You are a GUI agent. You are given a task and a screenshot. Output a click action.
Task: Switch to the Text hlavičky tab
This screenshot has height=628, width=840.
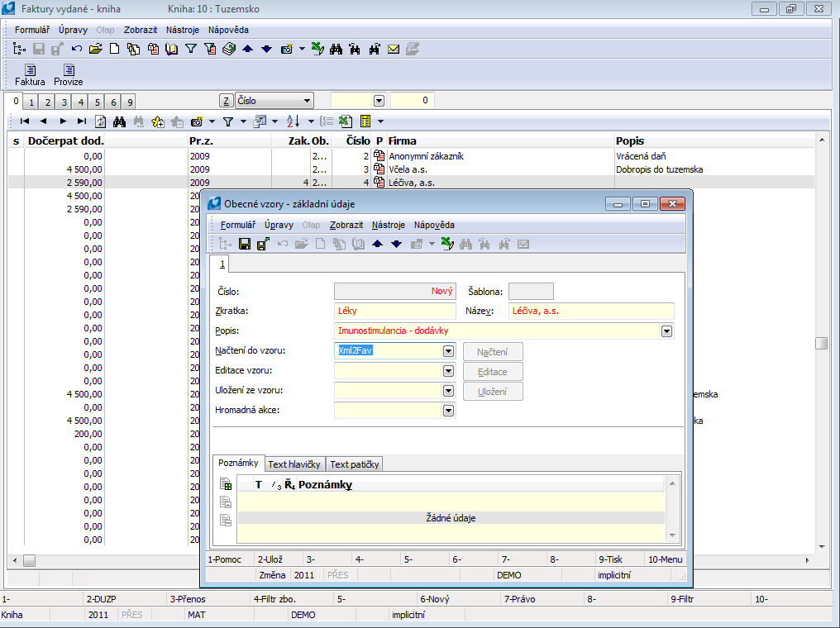(x=295, y=464)
